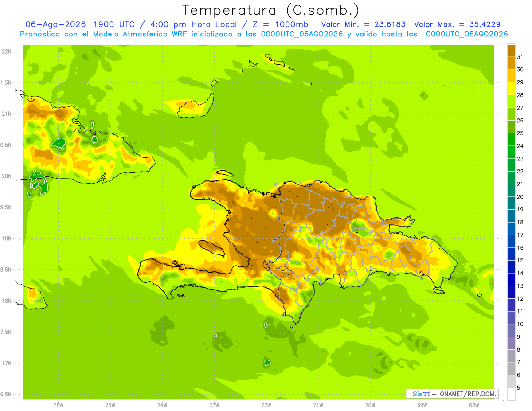Click the legend value '28'
Viewport: 532px width, 411px height.
click(x=520, y=95)
